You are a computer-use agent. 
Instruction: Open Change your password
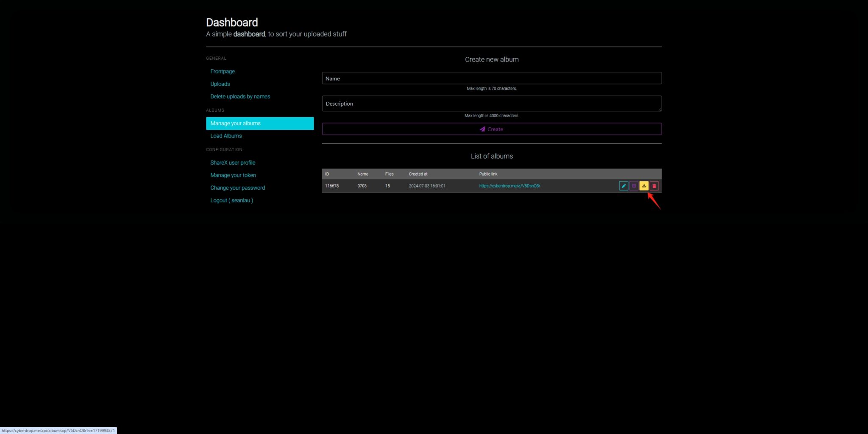(x=237, y=188)
